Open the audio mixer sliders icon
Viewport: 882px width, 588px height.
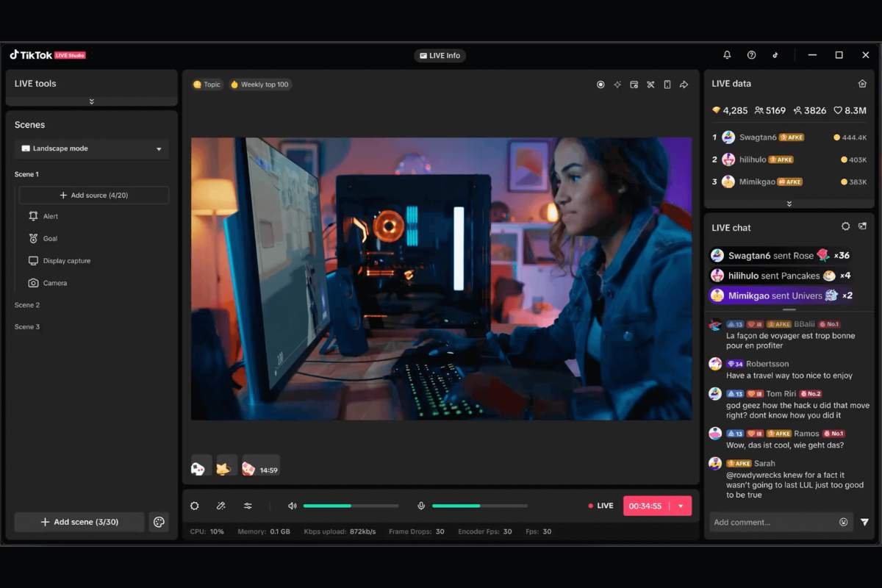pyautogui.click(x=248, y=506)
